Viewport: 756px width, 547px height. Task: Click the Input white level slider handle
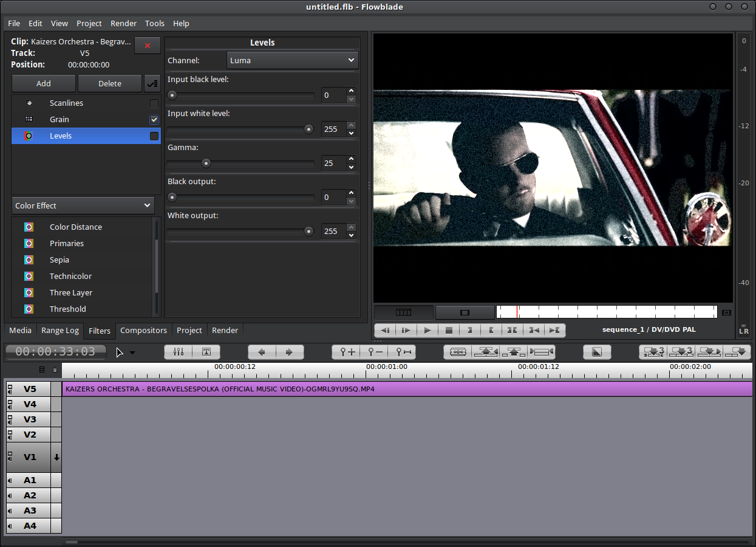308,129
